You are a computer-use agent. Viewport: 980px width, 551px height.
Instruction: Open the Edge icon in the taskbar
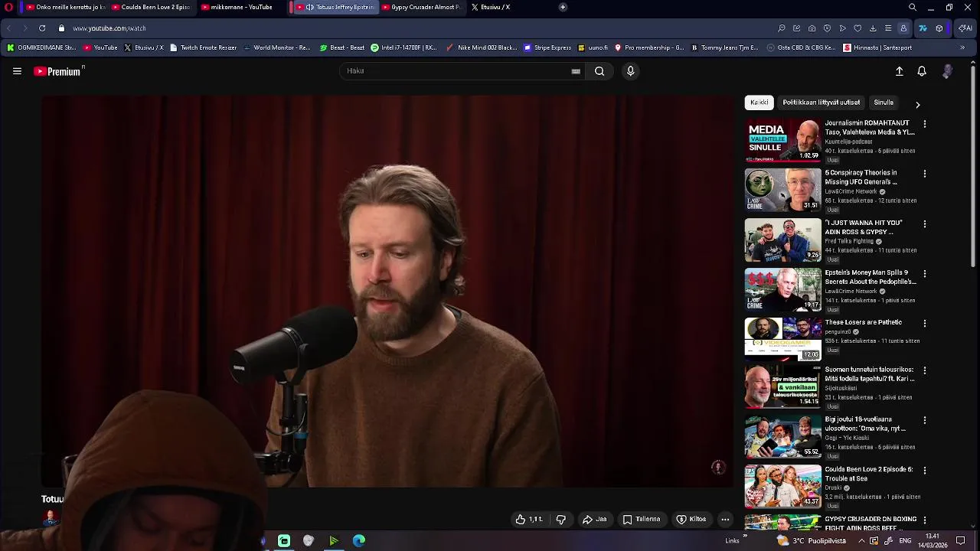pyautogui.click(x=359, y=541)
